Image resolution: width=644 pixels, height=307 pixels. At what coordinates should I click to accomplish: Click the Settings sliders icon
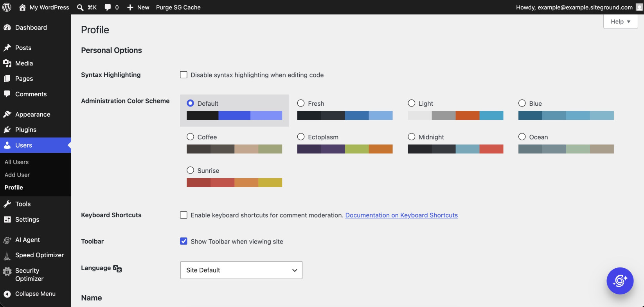pyautogui.click(x=7, y=220)
